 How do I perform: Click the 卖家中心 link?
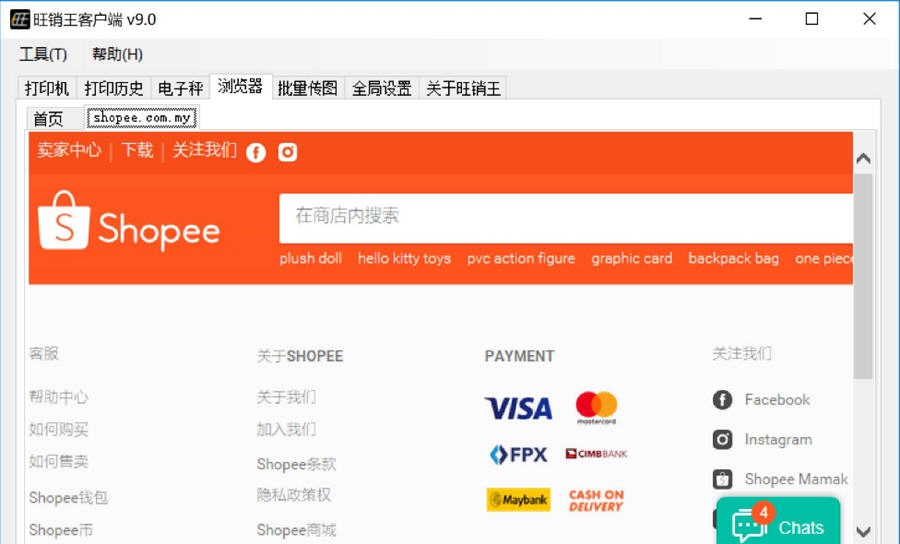(69, 150)
